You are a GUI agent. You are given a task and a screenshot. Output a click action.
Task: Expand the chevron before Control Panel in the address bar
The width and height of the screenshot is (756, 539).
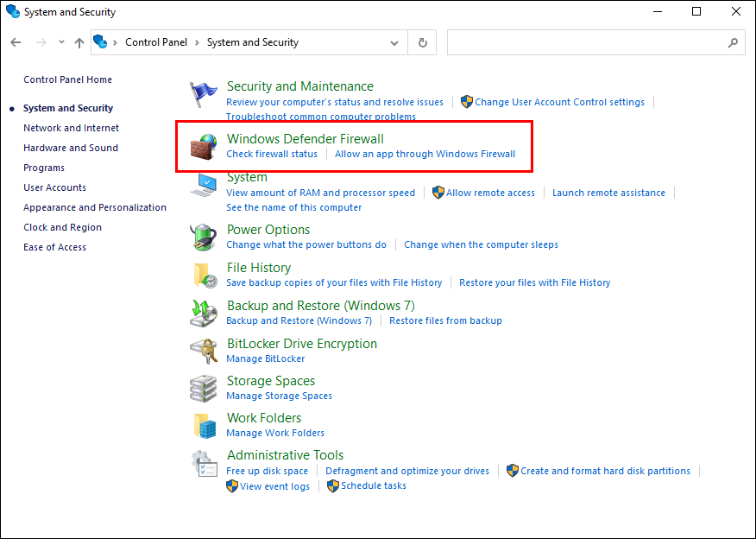coord(116,42)
